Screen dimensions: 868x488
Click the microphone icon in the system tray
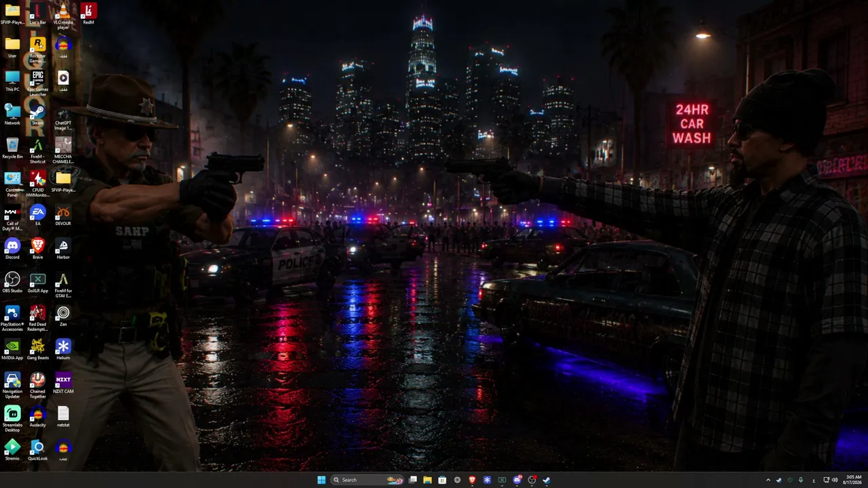pos(801,480)
